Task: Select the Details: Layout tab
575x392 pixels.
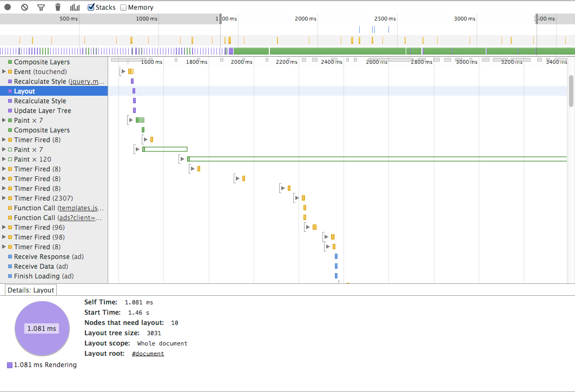Action: click(31, 290)
